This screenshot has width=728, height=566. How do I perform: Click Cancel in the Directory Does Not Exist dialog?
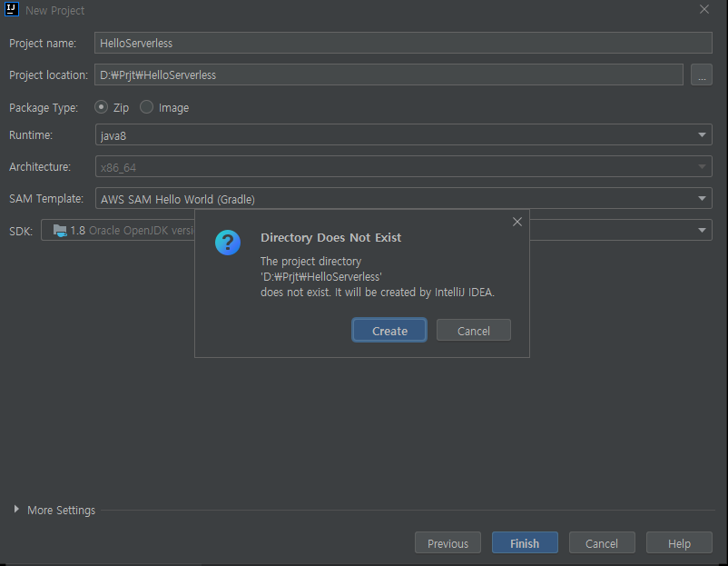coord(474,331)
